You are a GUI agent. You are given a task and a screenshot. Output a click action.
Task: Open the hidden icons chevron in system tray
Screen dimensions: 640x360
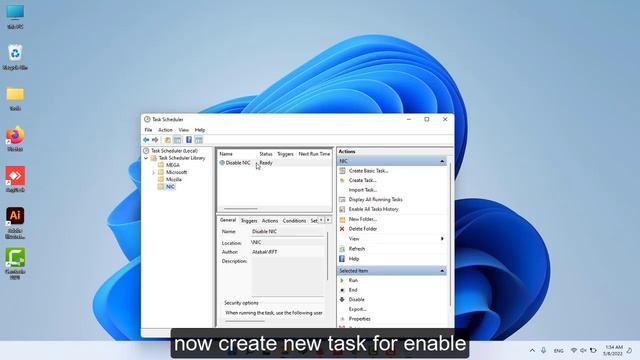[x=532, y=350]
